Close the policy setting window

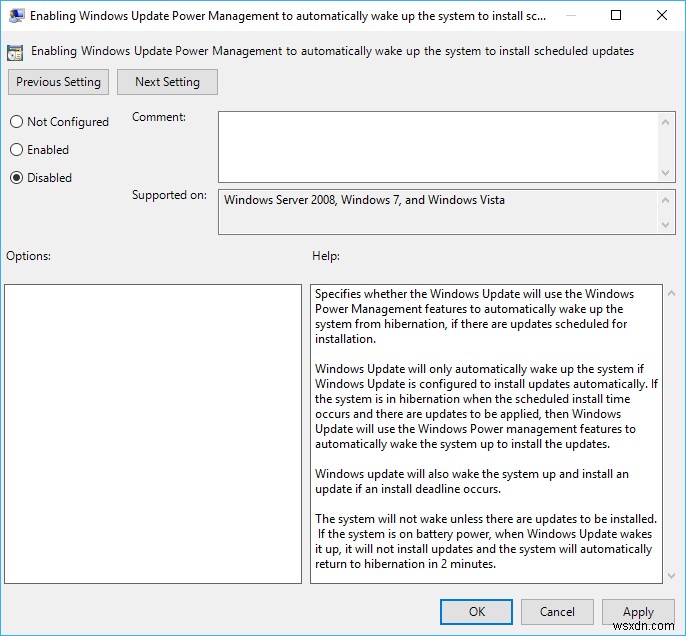[x=662, y=15]
